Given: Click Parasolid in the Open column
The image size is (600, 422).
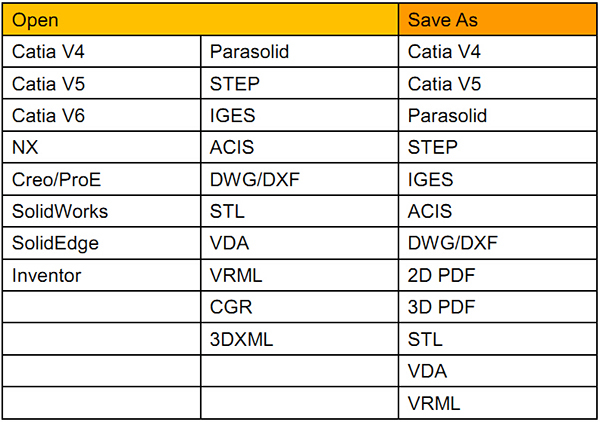Looking at the screenshot, I should pyautogui.click(x=300, y=52).
